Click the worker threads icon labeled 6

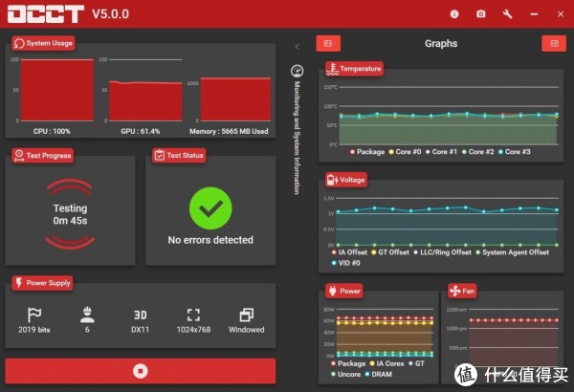click(87, 315)
